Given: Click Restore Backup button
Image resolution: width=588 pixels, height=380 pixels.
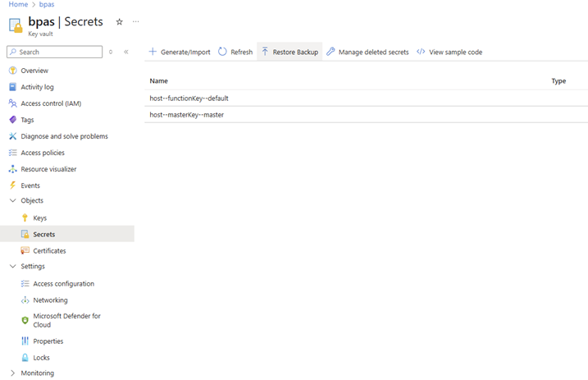Looking at the screenshot, I should 289,52.
